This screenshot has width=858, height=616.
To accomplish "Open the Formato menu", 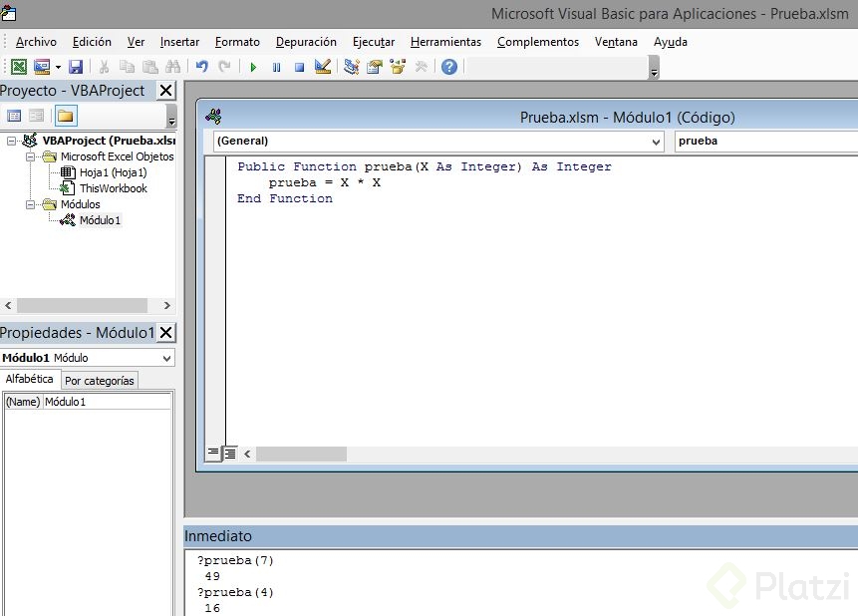I will [237, 42].
